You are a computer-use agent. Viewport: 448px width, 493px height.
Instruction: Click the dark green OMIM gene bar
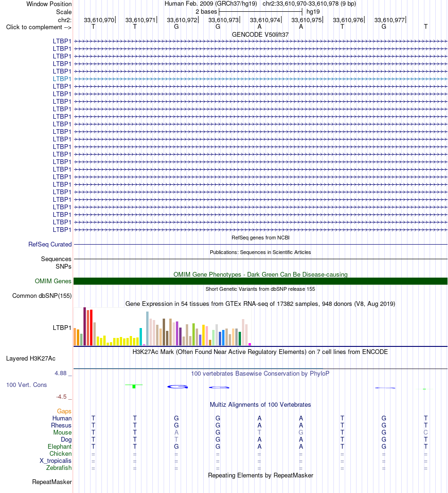click(x=260, y=281)
